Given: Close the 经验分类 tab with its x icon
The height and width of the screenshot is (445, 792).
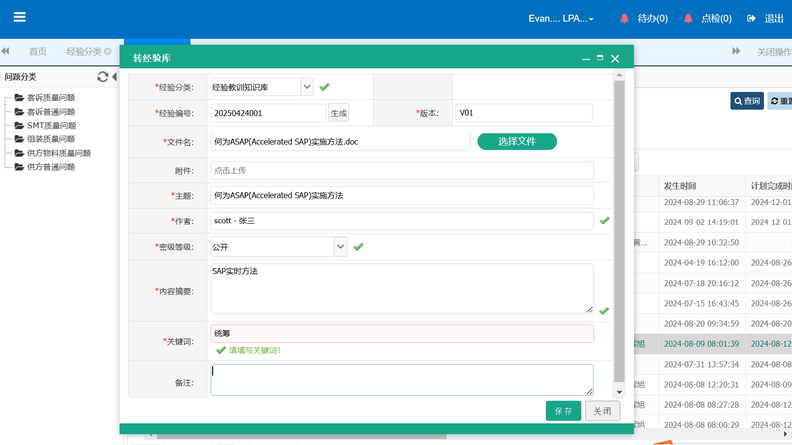Looking at the screenshot, I should pos(108,52).
